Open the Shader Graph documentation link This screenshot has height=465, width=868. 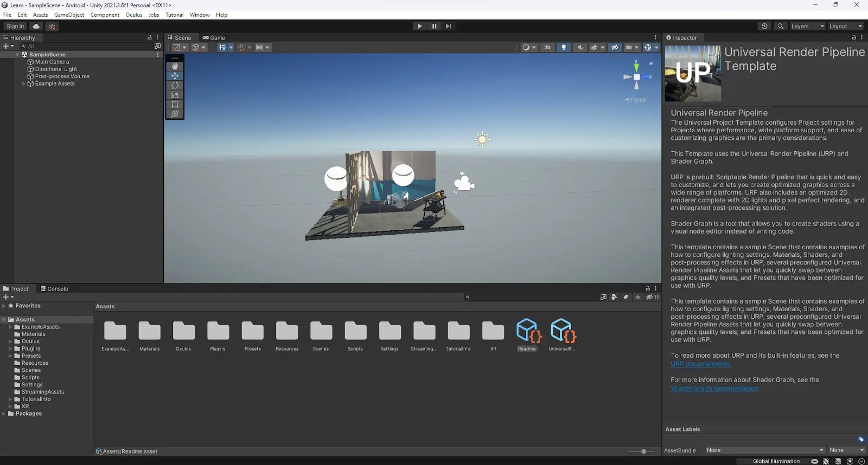tap(714, 388)
